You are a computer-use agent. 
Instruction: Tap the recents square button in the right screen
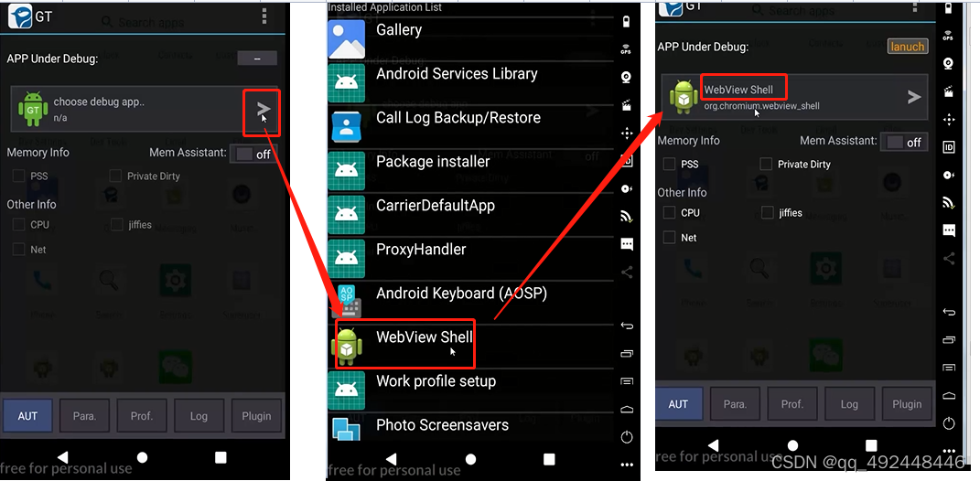pos(871,445)
